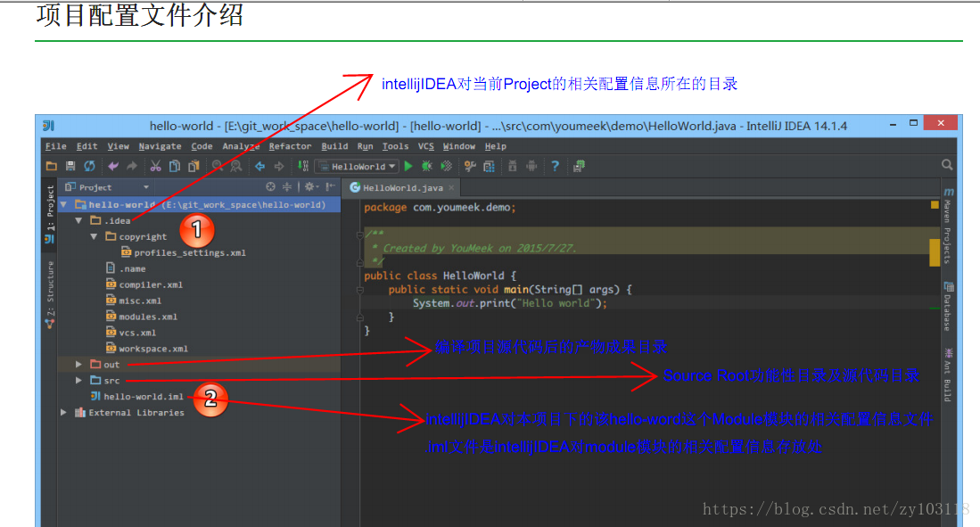980x527 pixels.
Task: Click the Undo arrow icon
Action: click(113, 166)
